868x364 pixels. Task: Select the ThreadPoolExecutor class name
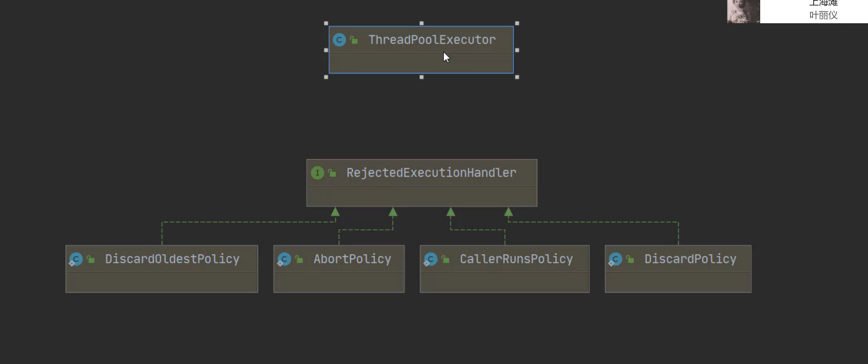click(432, 40)
